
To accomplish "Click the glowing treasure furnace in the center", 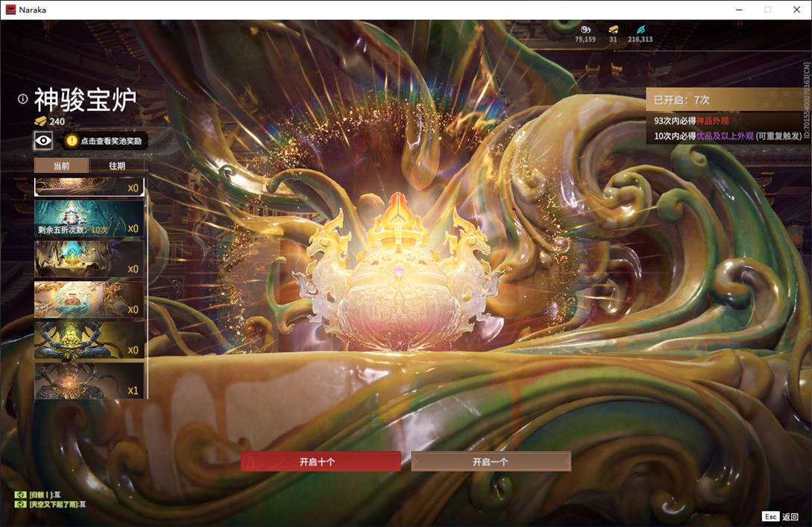I will click(x=397, y=274).
